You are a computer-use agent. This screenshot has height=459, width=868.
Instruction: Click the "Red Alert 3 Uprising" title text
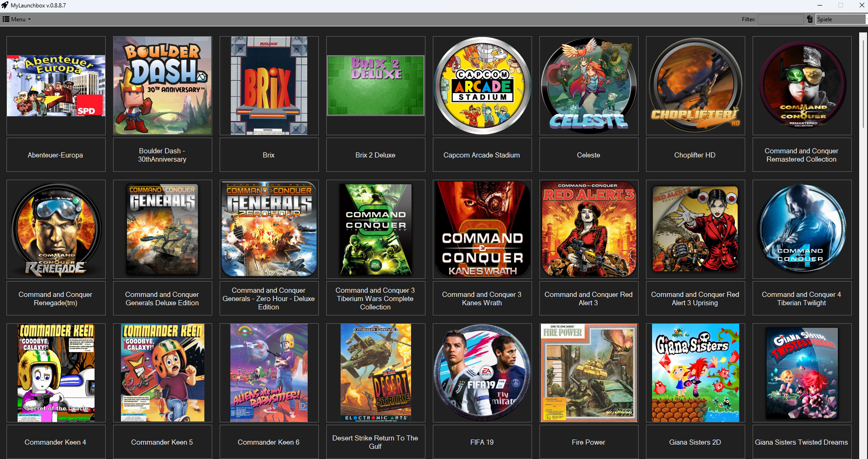[x=695, y=299]
